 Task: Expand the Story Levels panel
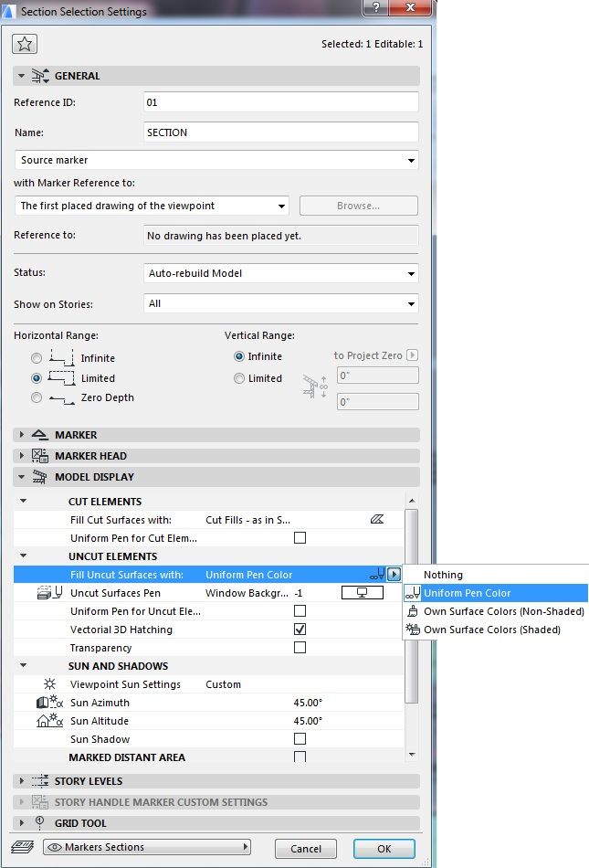22,781
